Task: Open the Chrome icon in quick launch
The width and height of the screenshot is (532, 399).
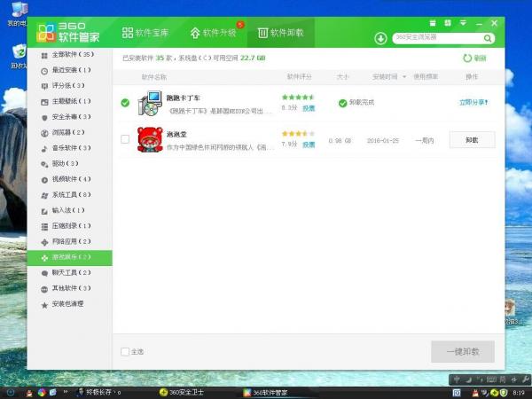Action: (42, 393)
